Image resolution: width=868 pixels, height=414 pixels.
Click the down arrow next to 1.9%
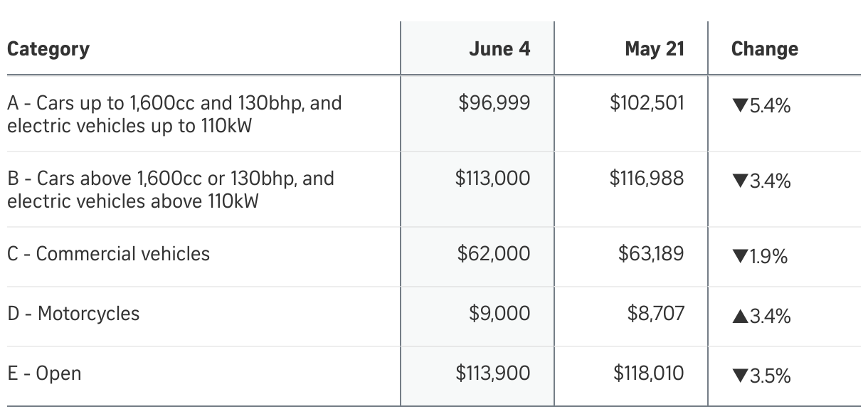739,258
